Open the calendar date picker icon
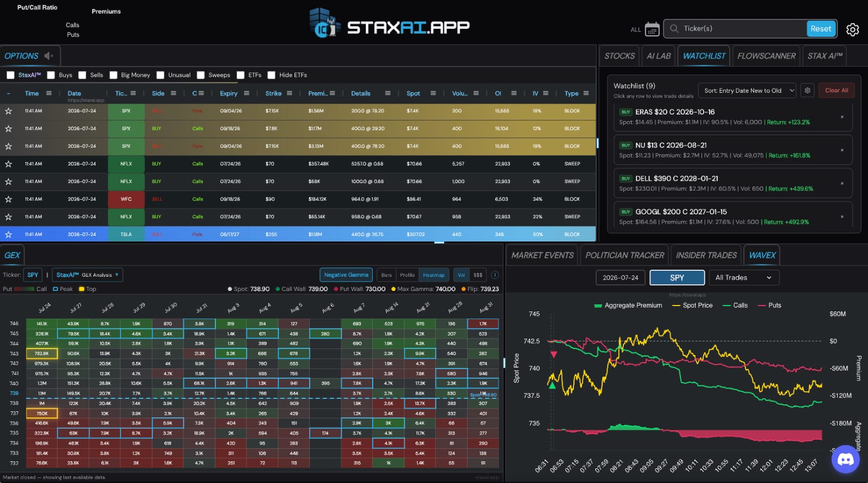Screen dimensions: 868x483 click(652, 29)
